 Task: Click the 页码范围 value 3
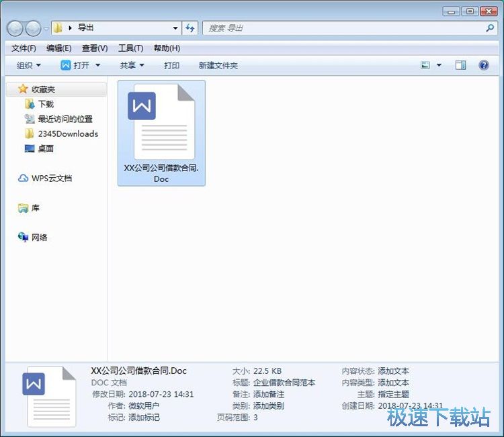(x=255, y=417)
